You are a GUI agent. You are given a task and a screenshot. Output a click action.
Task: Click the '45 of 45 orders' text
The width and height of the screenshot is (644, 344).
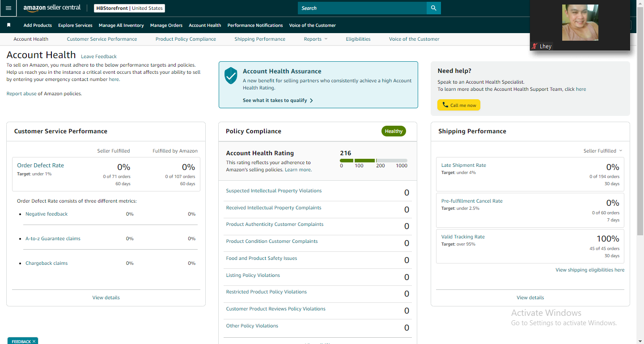(605, 249)
